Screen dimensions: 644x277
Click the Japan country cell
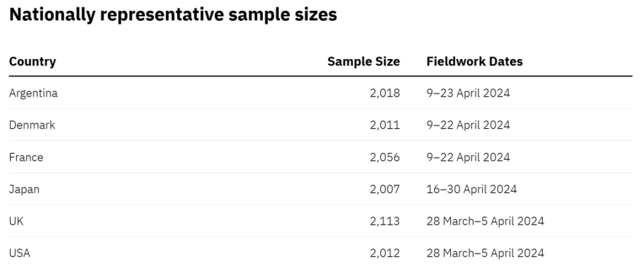24,189
